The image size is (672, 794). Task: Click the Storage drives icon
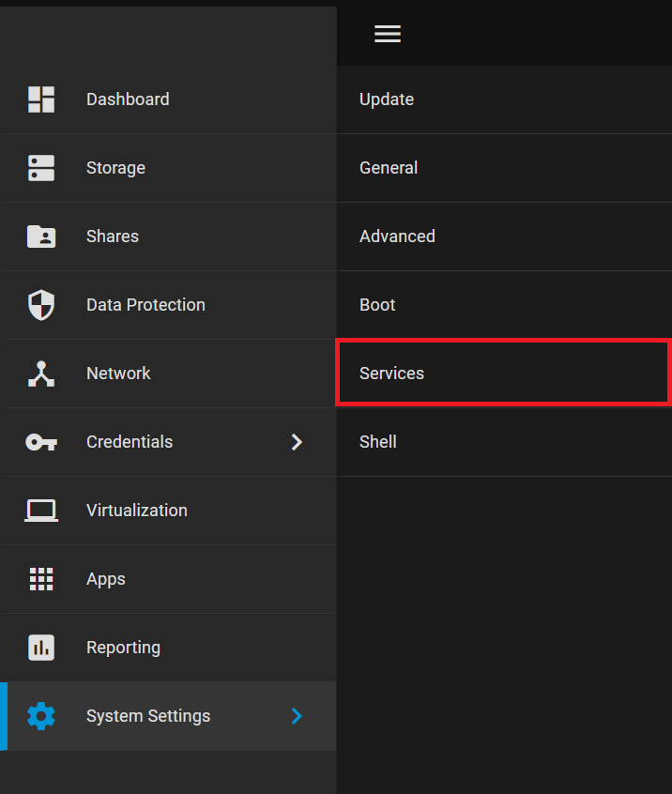point(41,168)
